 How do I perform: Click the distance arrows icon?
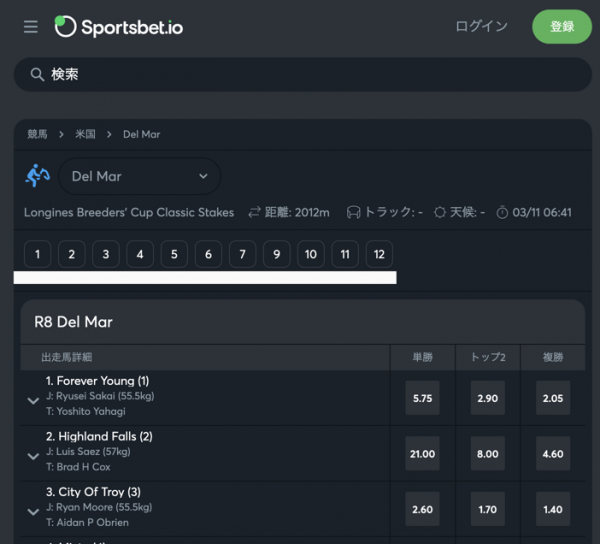click(x=254, y=213)
